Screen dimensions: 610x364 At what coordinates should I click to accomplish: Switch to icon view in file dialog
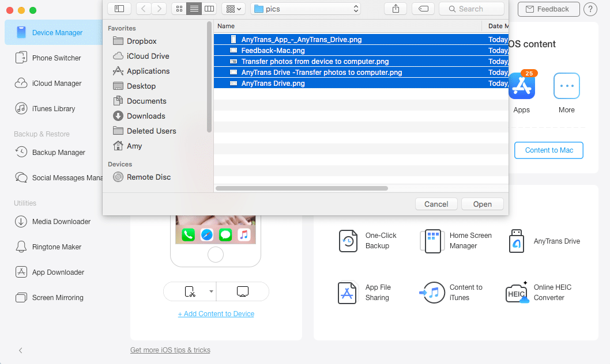[x=179, y=9]
